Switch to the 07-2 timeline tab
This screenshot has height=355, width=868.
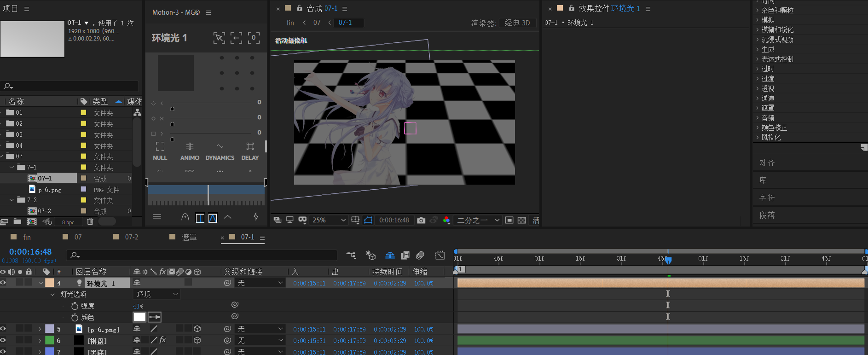[132, 237]
